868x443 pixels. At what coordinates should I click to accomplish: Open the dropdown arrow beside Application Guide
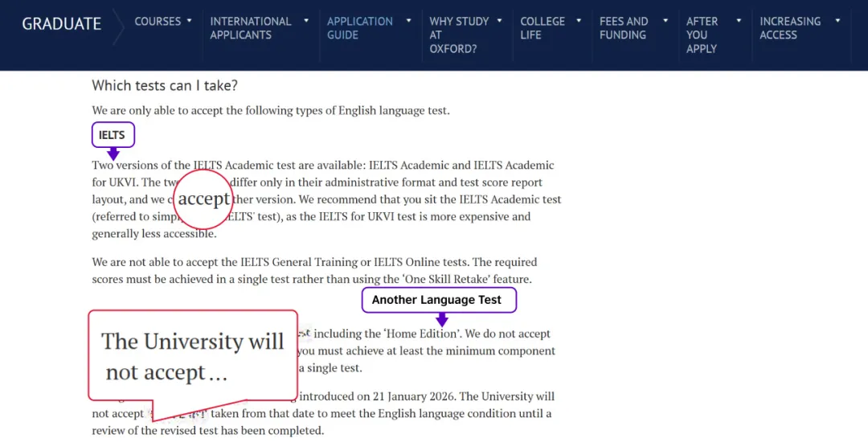(408, 21)
